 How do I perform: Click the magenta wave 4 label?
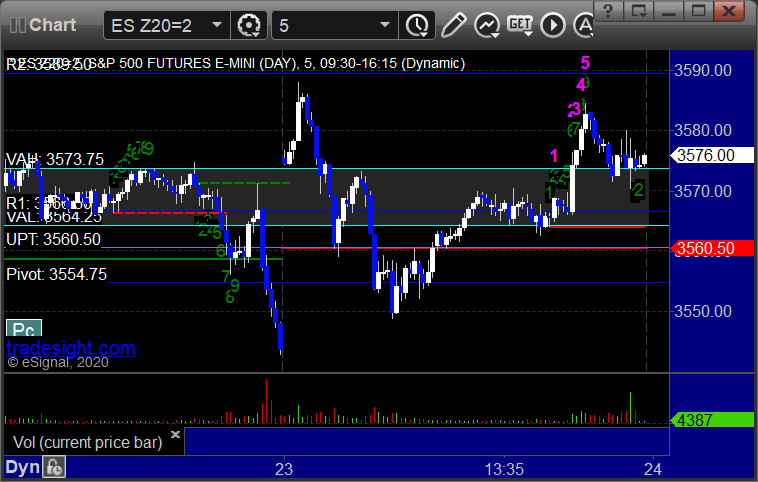[x=581, y=85]
